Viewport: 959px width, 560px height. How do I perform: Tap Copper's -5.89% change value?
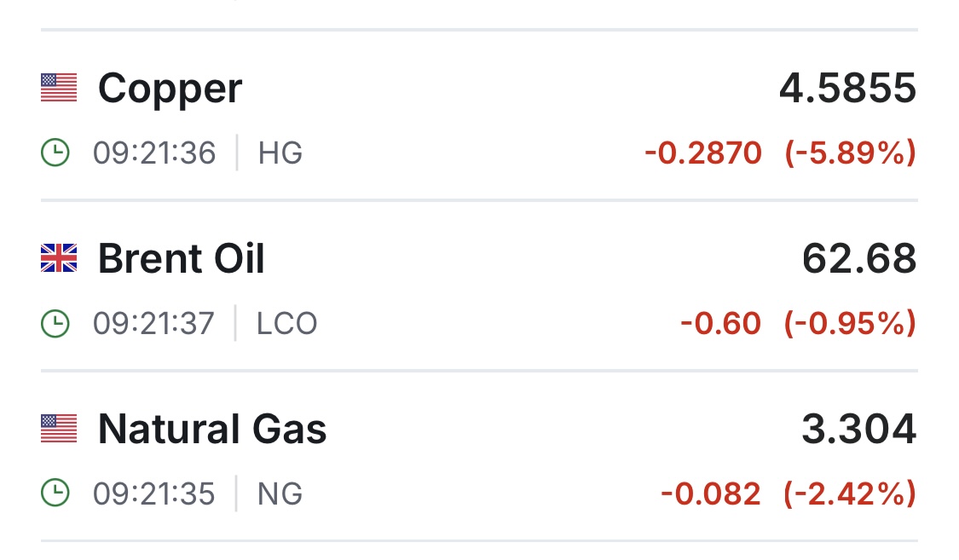[850, 153]
